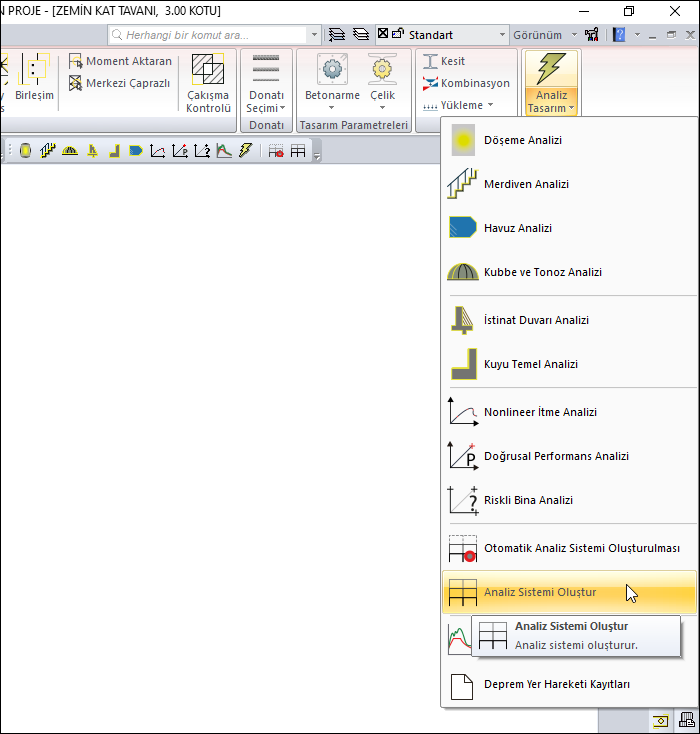
Task: Click layer settings stacked-lines icon
Action: (337, 35)
